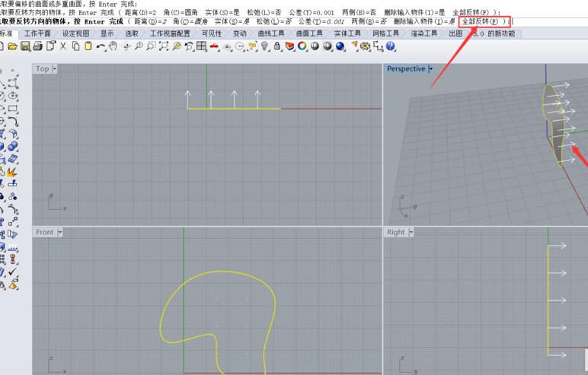Open the Perspective viewport dropdown arrow
This screenshot has height=375, width=588.
(430, 68)
